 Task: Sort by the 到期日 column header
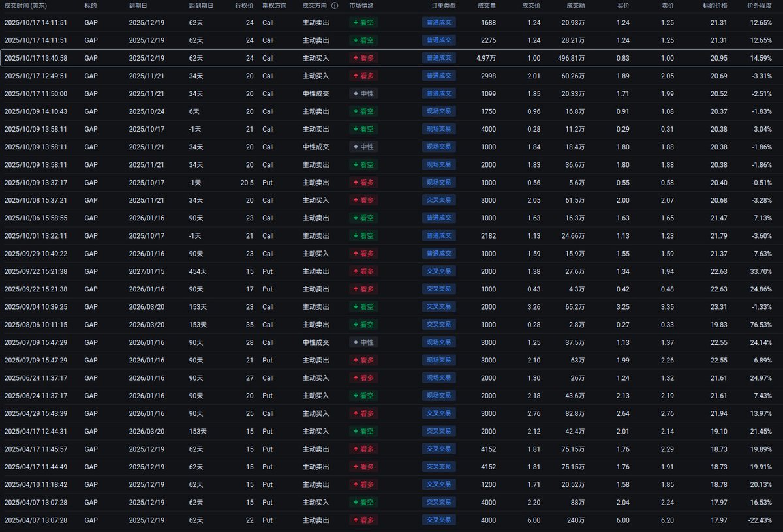click(x=138, y=5)
